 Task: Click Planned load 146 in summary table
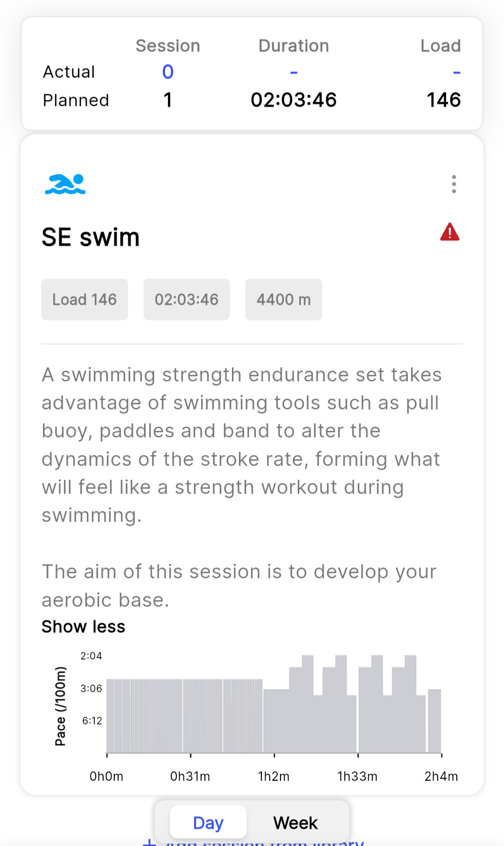(x=444, y=100)
